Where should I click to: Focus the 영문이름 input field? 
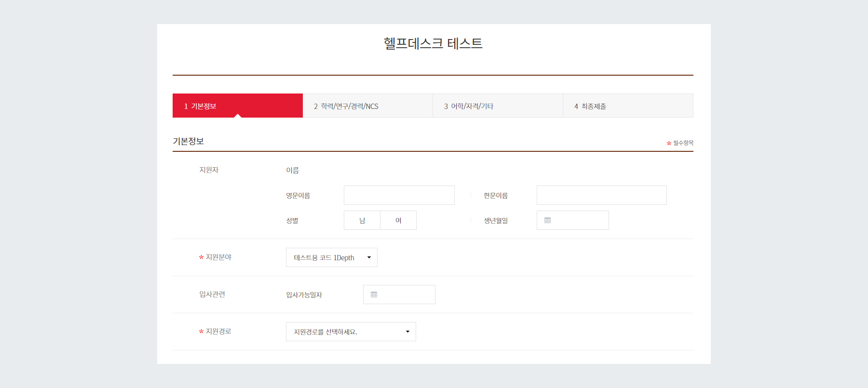pos(399,195)
